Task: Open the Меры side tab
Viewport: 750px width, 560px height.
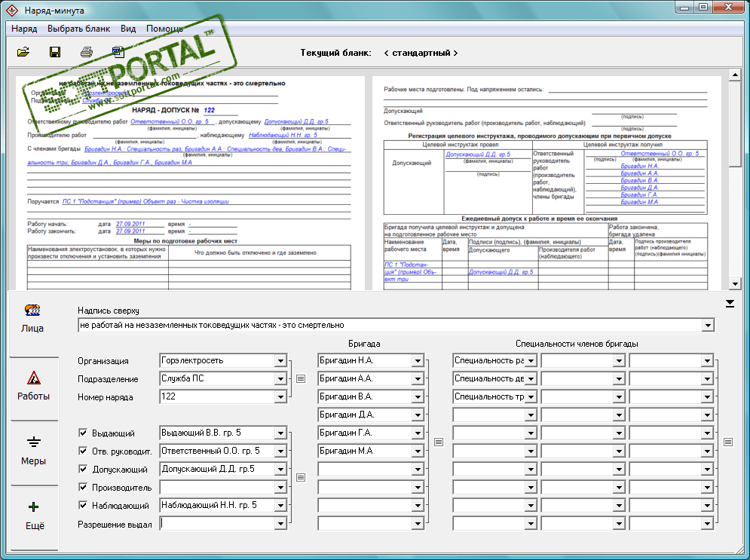Action: (33, 451)
